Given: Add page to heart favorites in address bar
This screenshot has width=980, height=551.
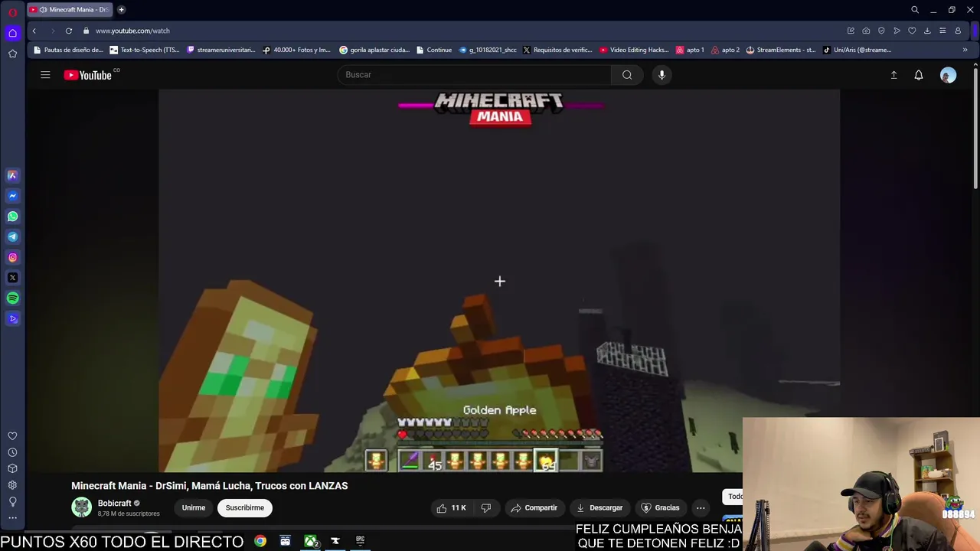Looking at the screenshot, I should click(x=912, y=31).
